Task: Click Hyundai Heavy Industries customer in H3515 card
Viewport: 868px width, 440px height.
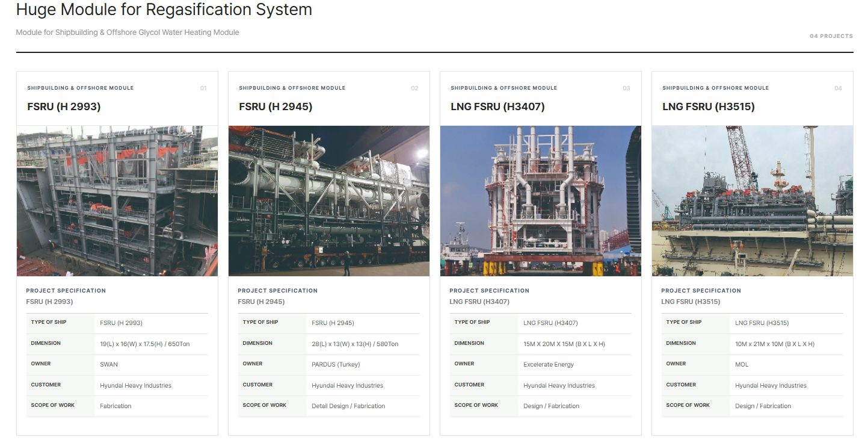Action: [x=771, y=386]
